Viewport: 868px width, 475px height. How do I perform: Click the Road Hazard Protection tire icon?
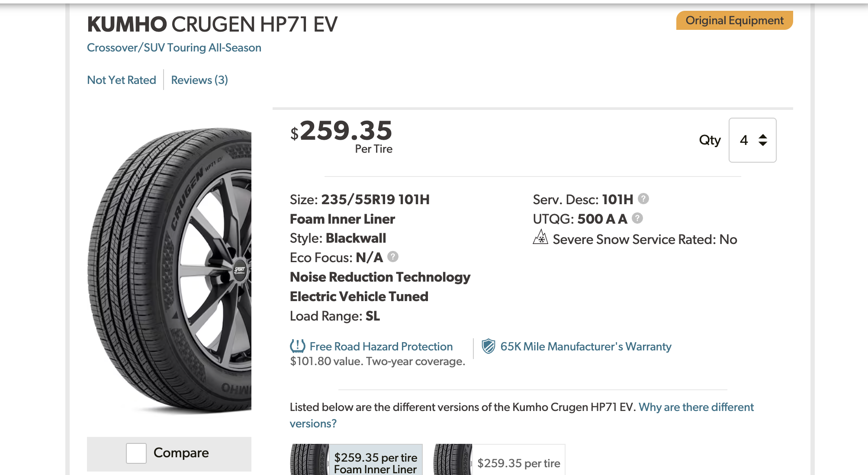click(x=297, y=346)
